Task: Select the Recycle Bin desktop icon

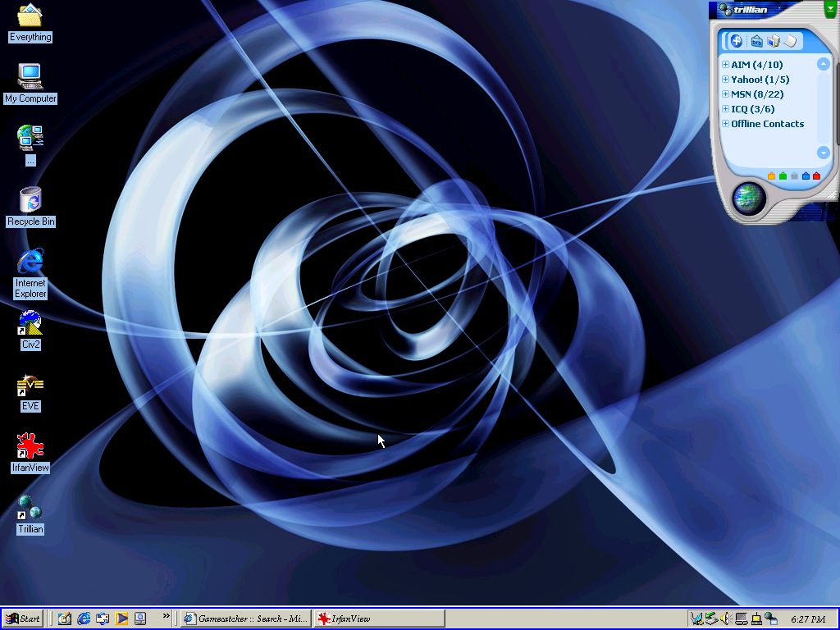Action: pos(30,207)
